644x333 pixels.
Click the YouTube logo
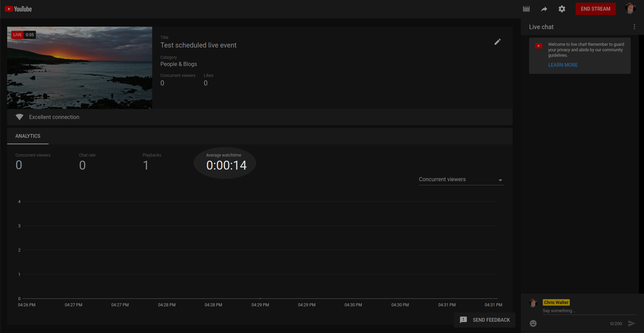[18, 9]
